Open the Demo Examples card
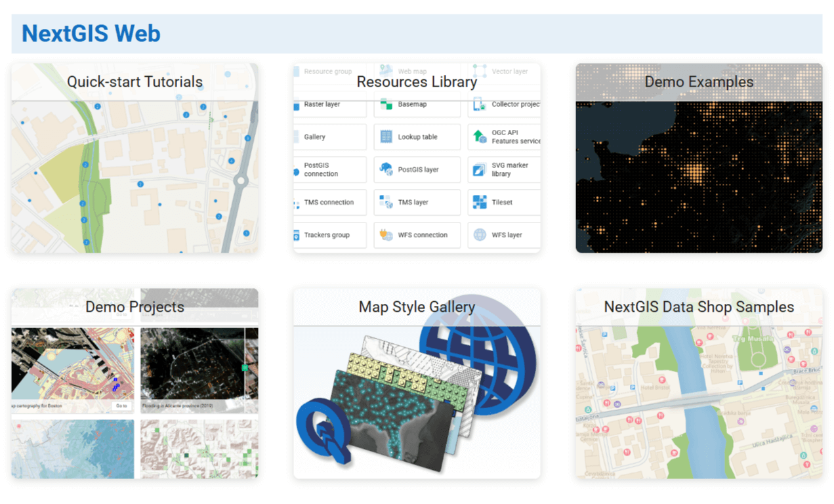This screenshot has width=834, height=504. coord(699,158)
